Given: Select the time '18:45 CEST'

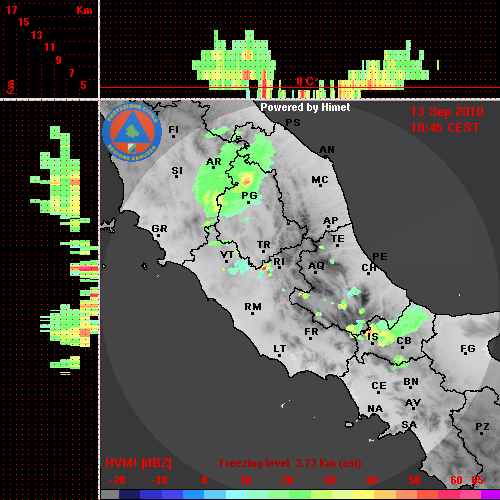Looking at the screenshot, I should (445, 128).
